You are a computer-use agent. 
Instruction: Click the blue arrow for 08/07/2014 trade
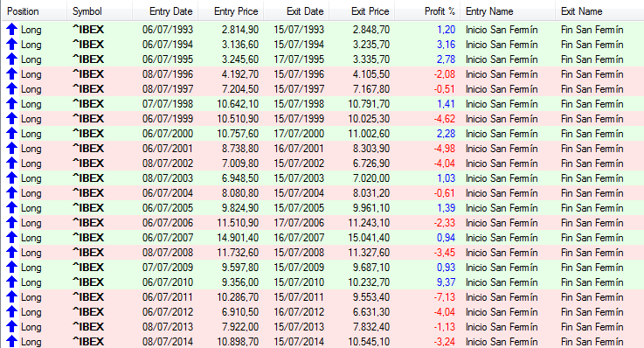tap(11, 341)
